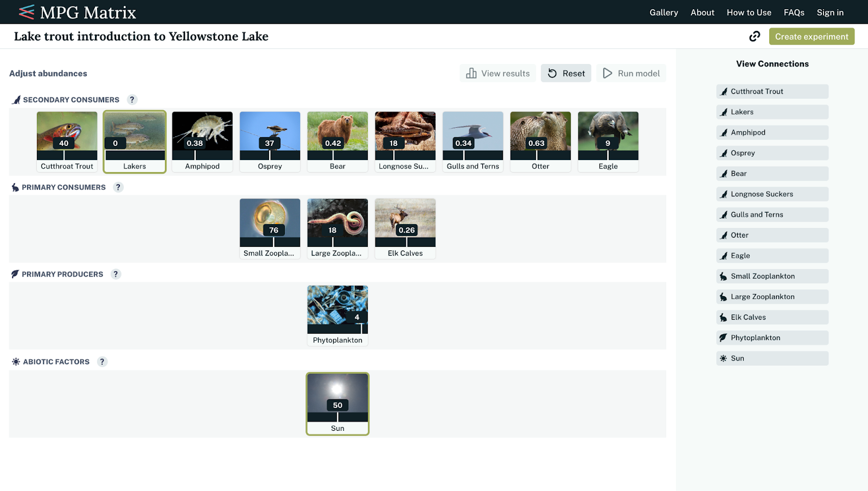The width and height of the screenshot is (868, 491).
Task: Adjust the Sun abundance slider
Action: coord(337,417)
